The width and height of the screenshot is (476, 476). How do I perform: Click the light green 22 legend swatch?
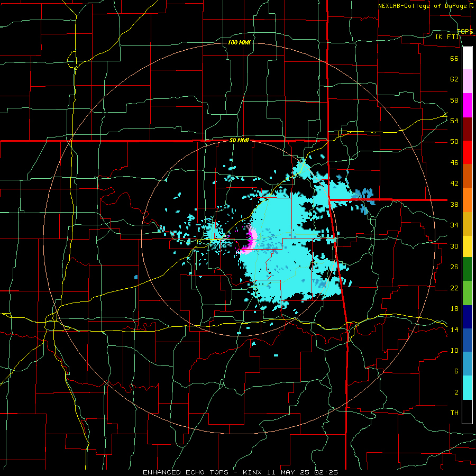[x=467, y=293]
